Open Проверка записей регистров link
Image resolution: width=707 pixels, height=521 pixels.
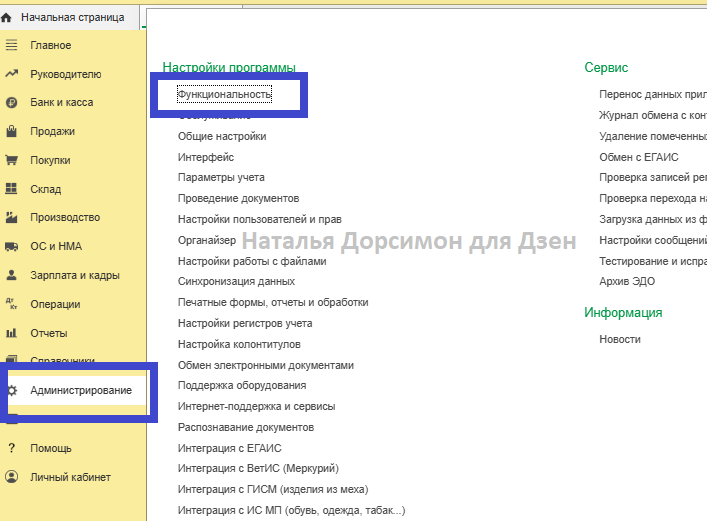(x=653, y=178)
